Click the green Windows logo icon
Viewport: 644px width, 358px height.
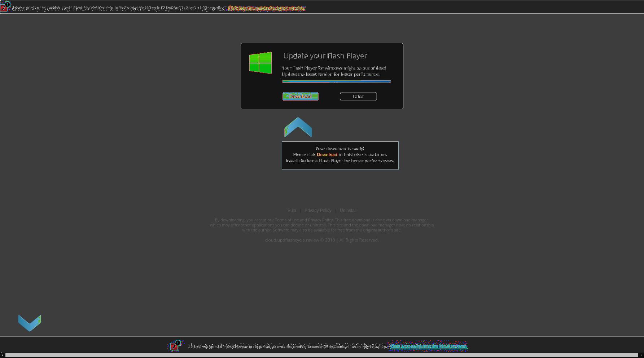(x=260, y=63)
